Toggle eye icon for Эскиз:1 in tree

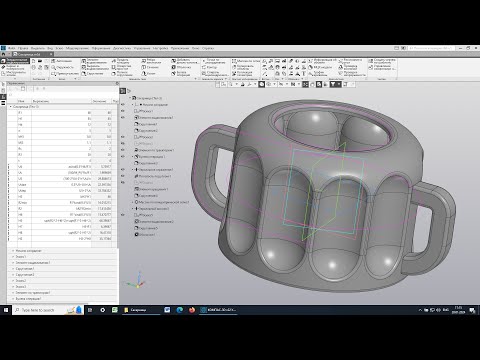(123, 111)
